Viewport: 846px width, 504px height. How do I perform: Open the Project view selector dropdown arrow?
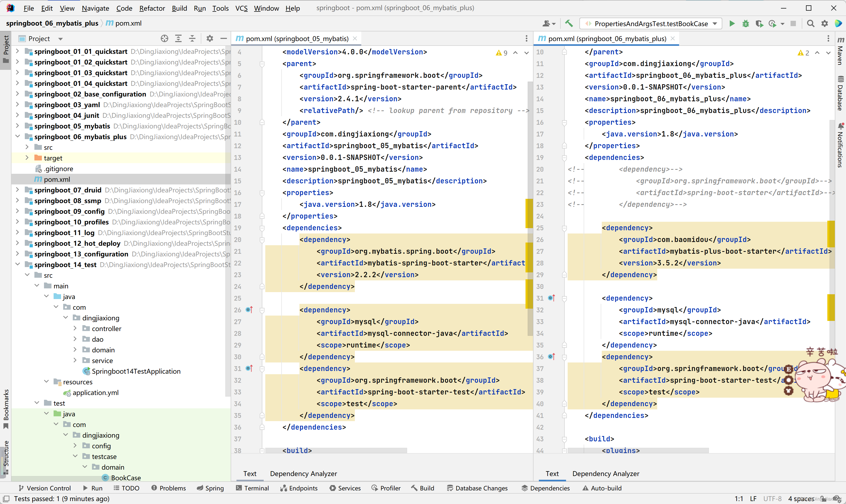pyautogui.click(x=61, y=39)
